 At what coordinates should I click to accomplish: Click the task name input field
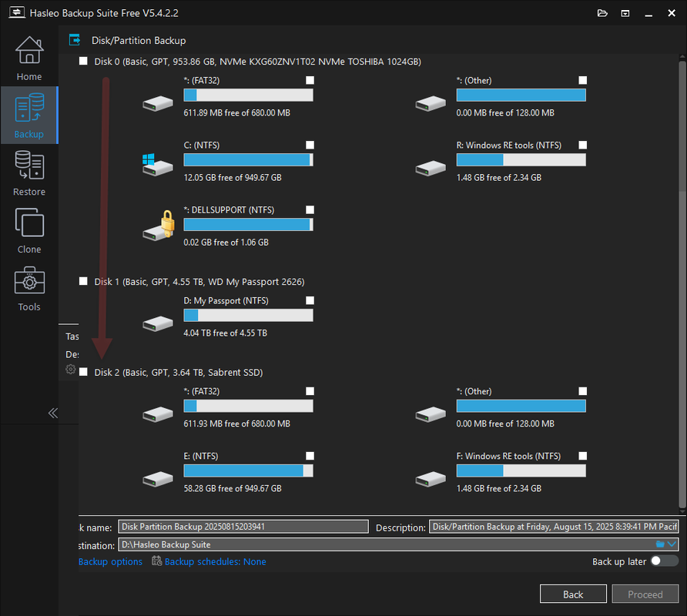[243, 527]
